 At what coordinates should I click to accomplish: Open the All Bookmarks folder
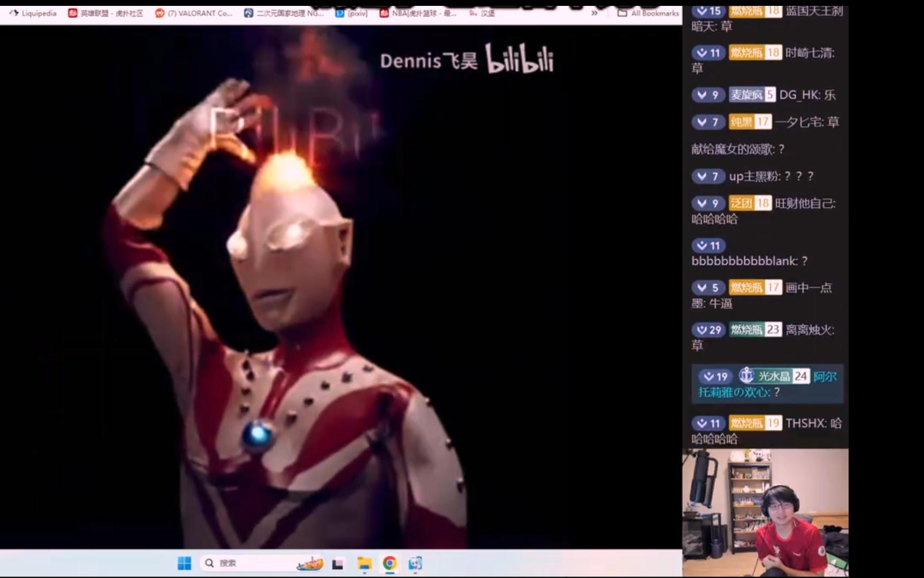(x=648, y=13)
